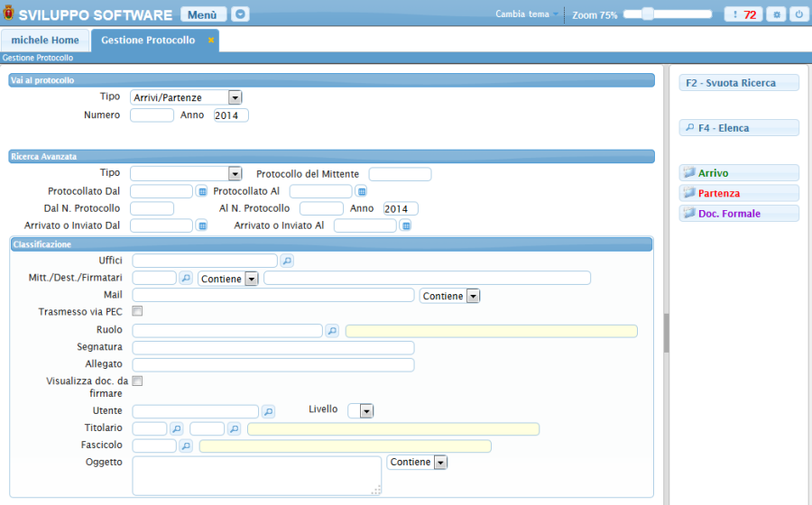Image resolution: width=812 pixels, height=505 pixels.
Task: Click the power logout icon in header
Action: (x=798, y=14)
